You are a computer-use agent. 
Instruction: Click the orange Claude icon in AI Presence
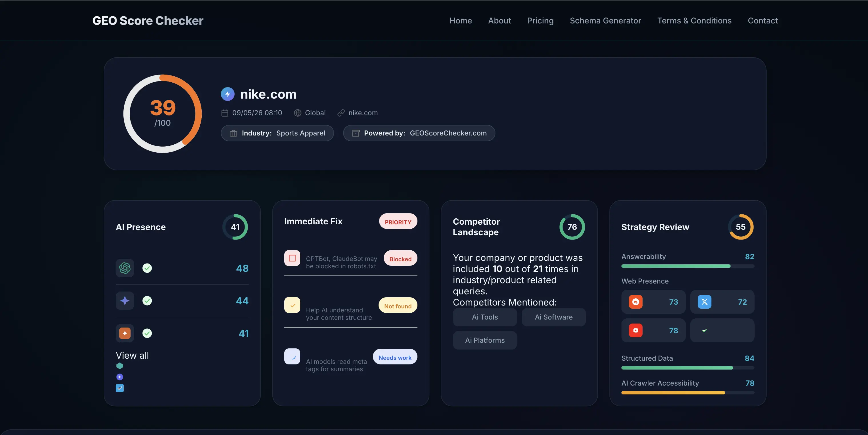tap(125, 333)
